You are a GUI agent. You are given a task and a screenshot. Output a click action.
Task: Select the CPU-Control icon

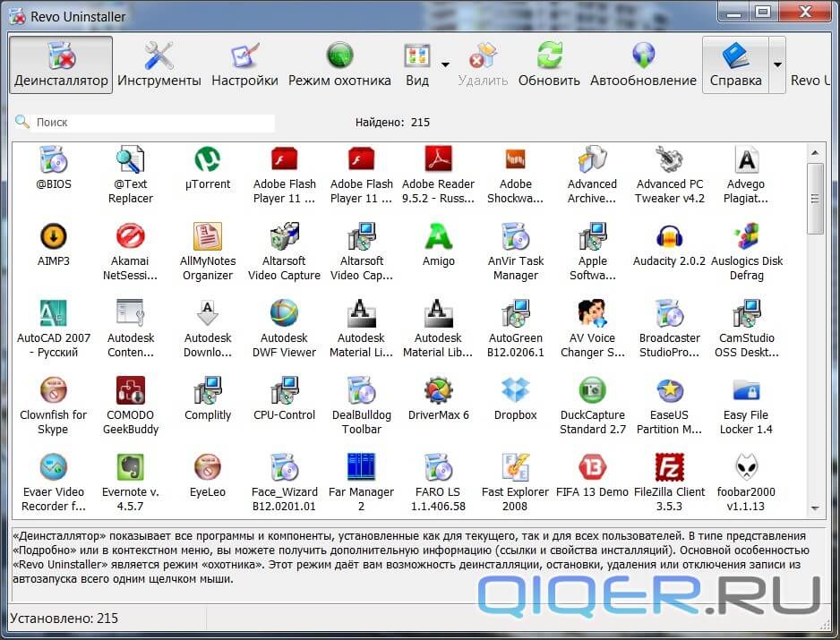point(284,390)
